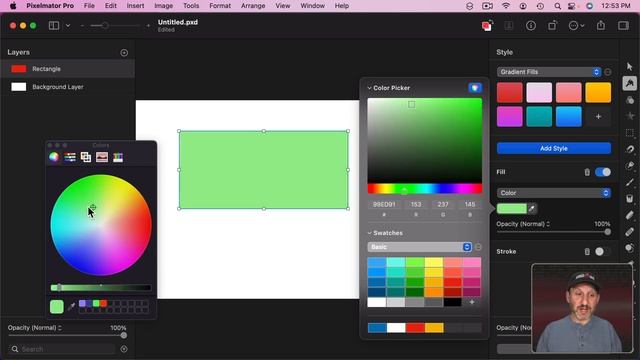Choose the tool below the Rectangular Selection tool
The image size is (640, 360).
tap(629, 149)
